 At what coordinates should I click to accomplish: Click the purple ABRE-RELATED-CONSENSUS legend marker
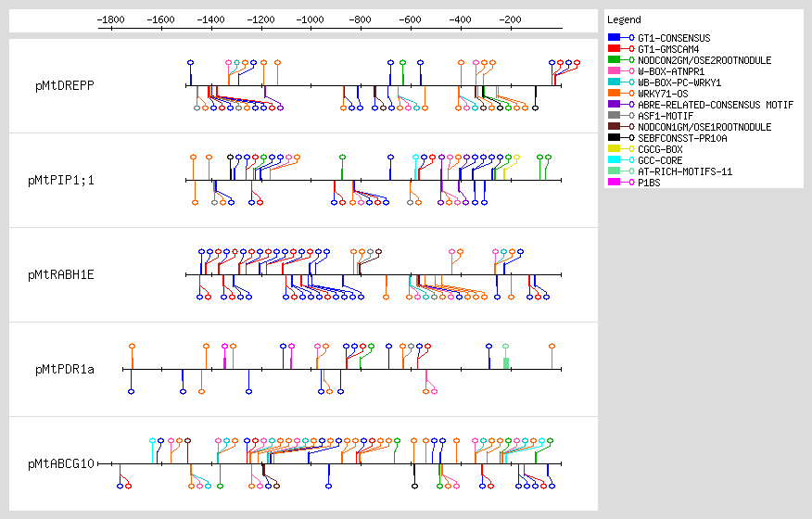coord(619,105)
